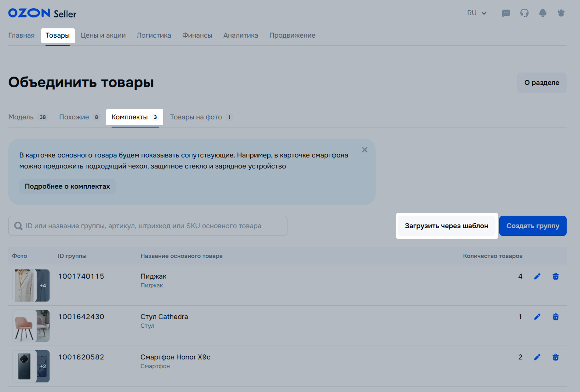Open the Цены и акции menu
The height and width of the screenshot is (392, 580).
[103, 35]
